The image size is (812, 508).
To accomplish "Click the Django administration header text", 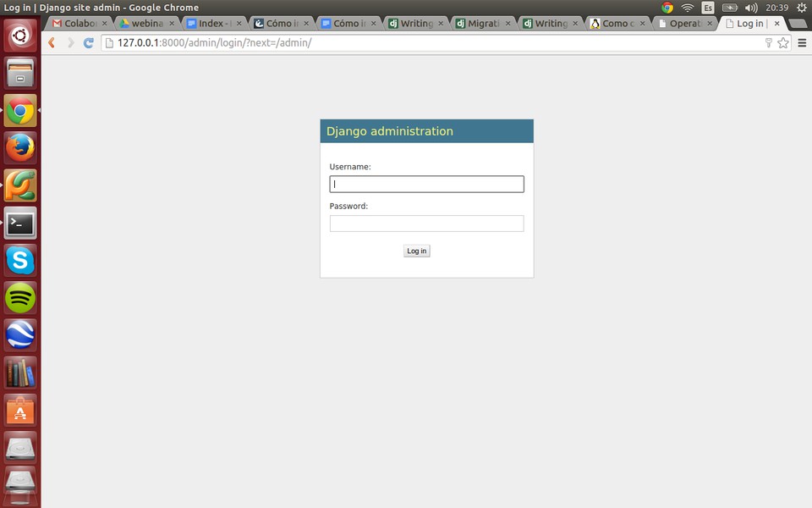I will 389,131.
